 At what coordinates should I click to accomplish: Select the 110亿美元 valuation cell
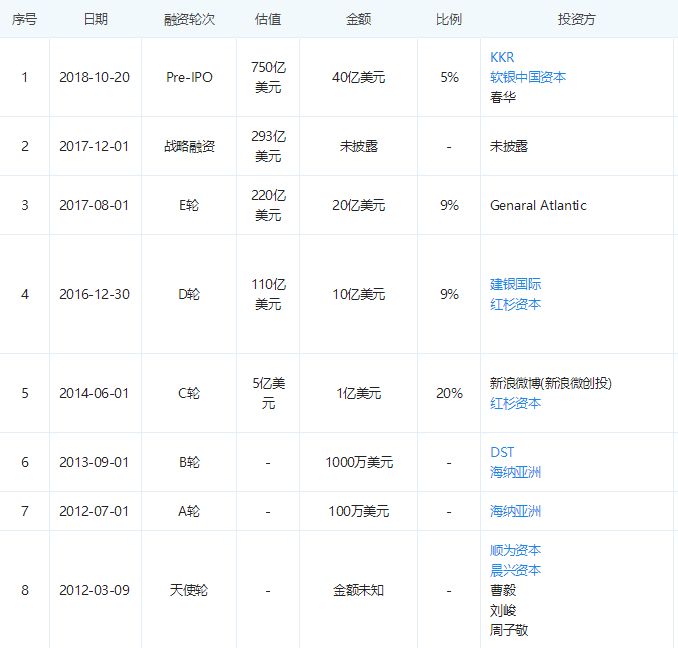coord(268,294)
